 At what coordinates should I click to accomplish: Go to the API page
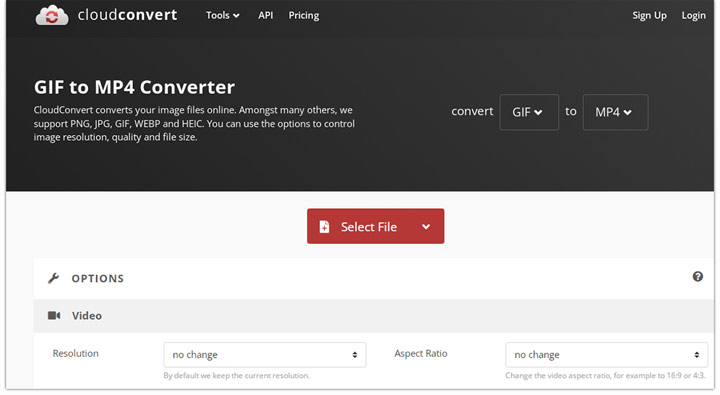coord(265,15)
